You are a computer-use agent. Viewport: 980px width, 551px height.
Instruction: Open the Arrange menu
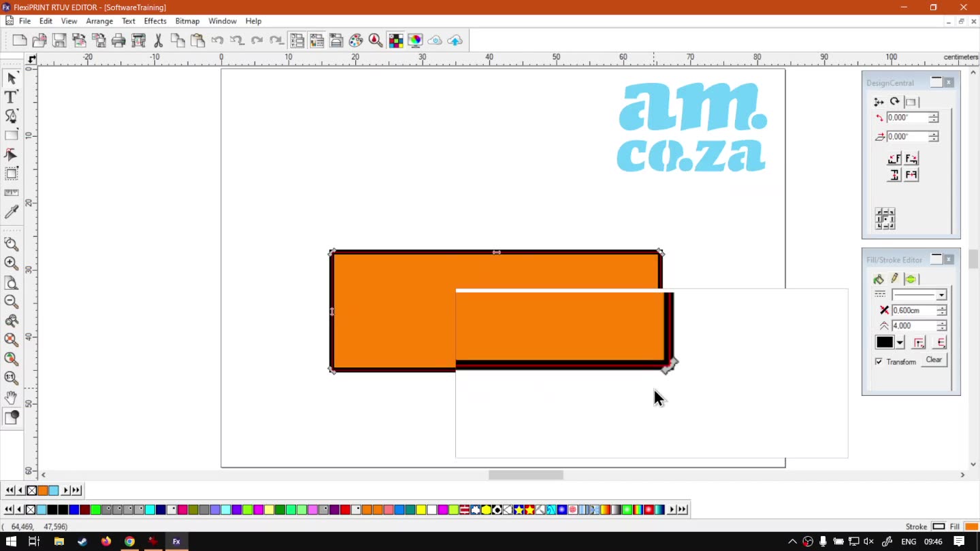tap(99, 21)
